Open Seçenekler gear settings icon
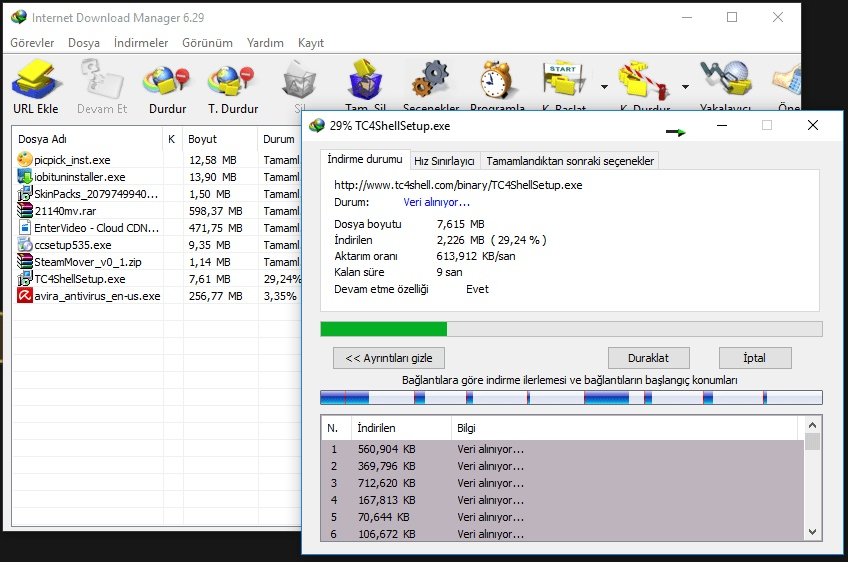This screenshot has width=848, height=567. (x=431, y=80)
